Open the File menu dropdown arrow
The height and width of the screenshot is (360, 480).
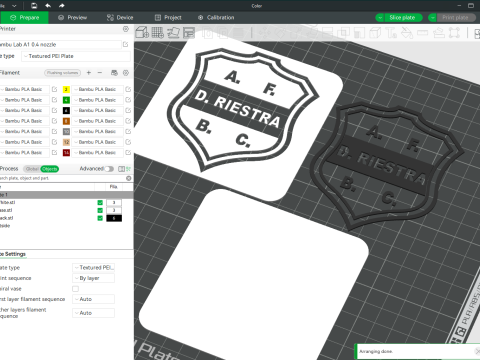coord(14,6)
